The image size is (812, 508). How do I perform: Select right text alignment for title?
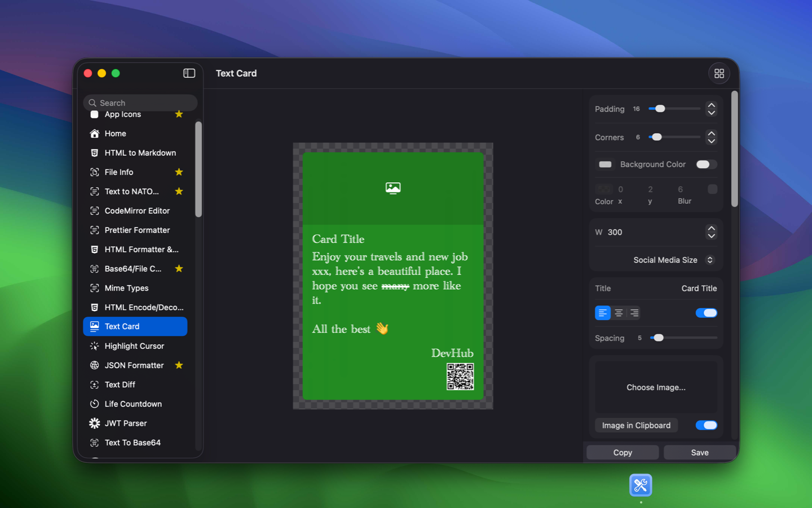tap(634, 313)
